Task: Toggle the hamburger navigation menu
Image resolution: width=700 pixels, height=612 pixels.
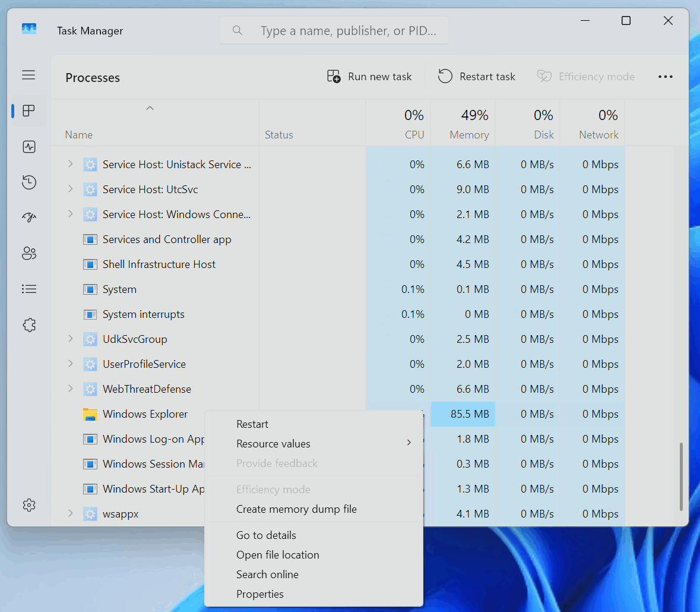Action: point(28,75)
